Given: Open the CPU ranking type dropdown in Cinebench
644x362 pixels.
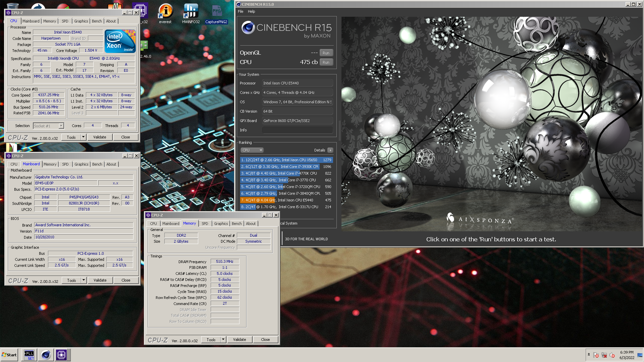Looking at the screenshot, I should (252, 150).
